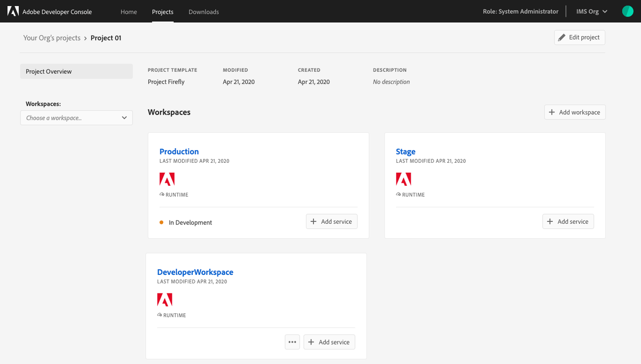Click the pencil icon on Edit project
Image resolution: width=641 pixels, height=364 pixels.
(x=562, y=38)
